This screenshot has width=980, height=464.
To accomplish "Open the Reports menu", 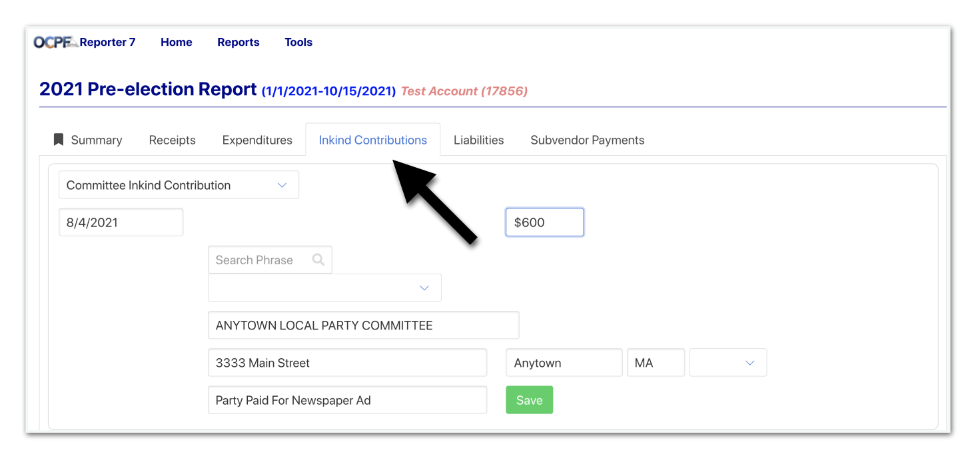I will pyautogui.click(x=238, y=42).
